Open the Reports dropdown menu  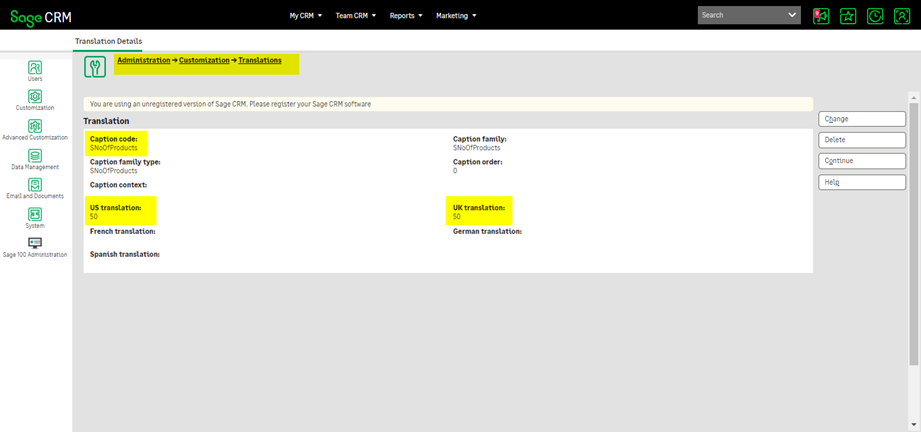405,16
